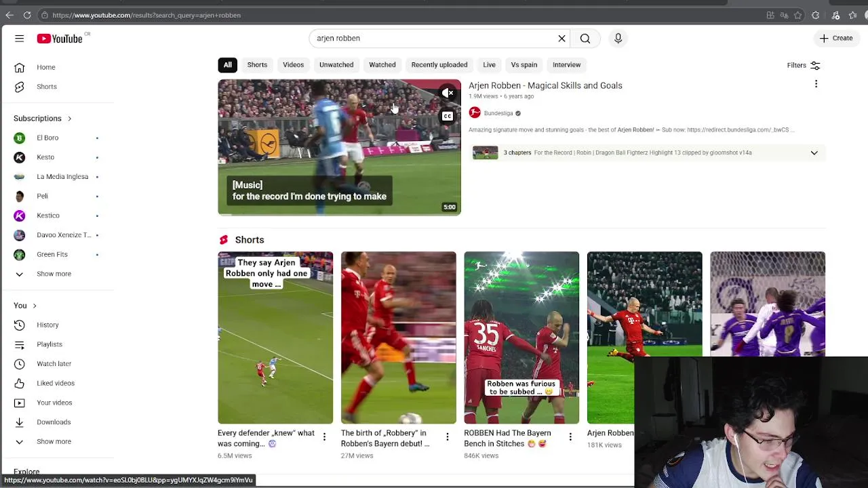
Task: Run search with the magnifier button
Action: [x=585, y=39]
